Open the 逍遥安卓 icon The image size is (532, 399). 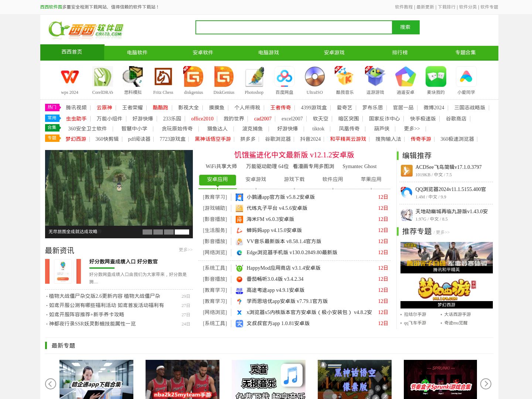tap(406, 76)
